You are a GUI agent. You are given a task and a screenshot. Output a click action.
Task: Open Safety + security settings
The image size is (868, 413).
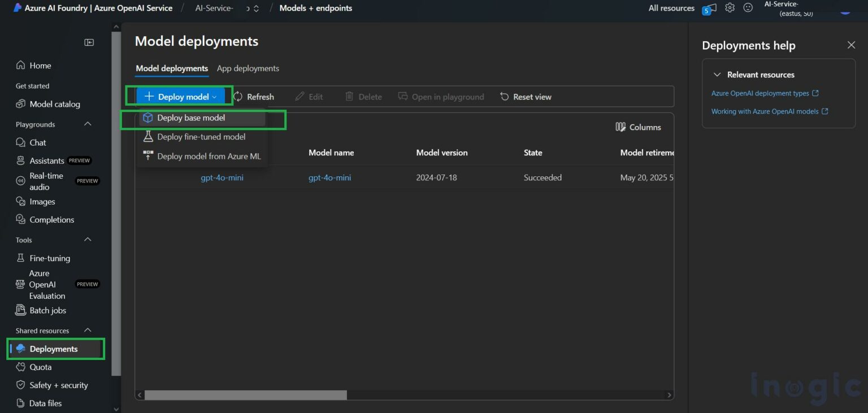pyautogui.click(x=59, y=385)
